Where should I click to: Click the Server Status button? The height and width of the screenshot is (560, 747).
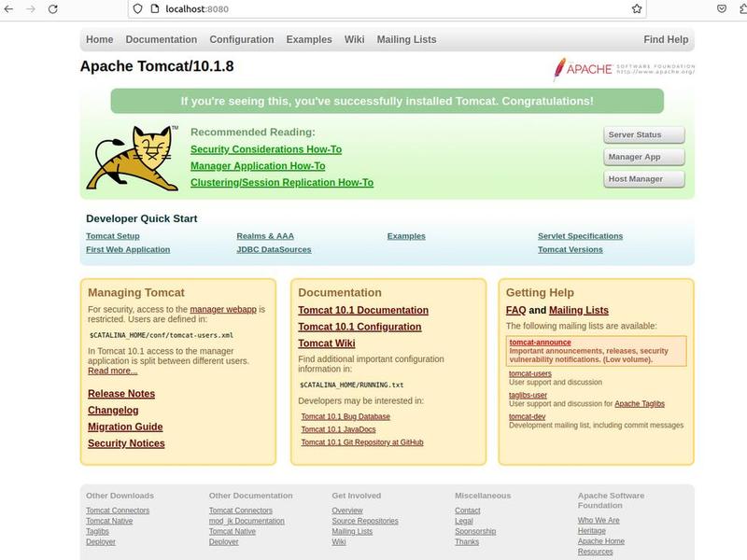(x=644, y=134)
